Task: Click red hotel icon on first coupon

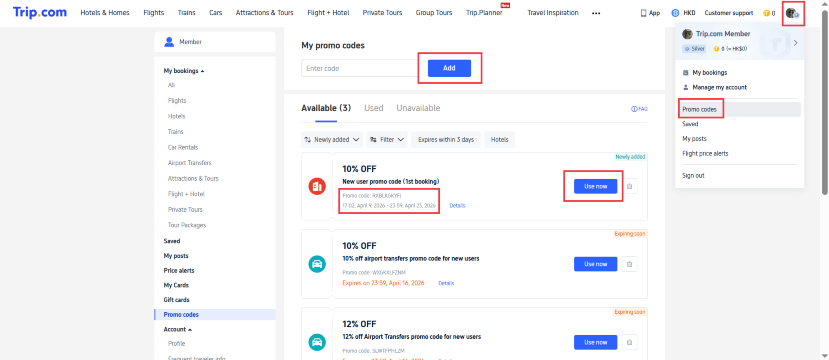Action: (317, 186)
